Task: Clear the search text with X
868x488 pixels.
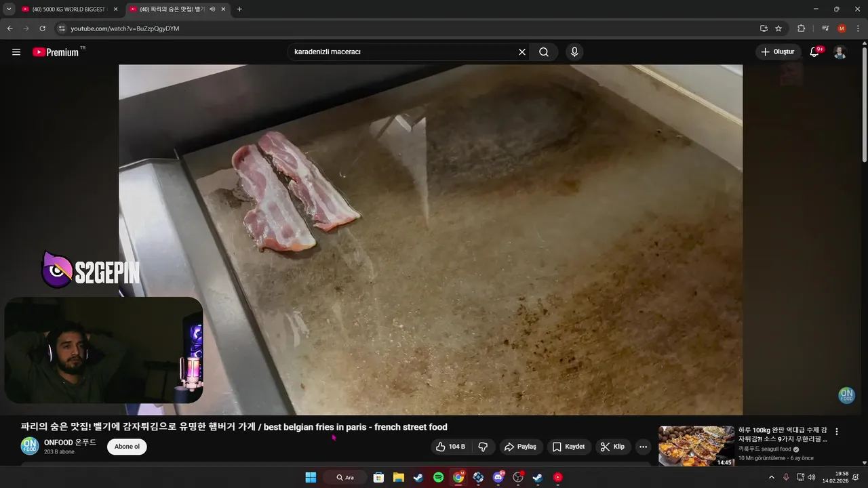Action: click(x=522, y=52)
